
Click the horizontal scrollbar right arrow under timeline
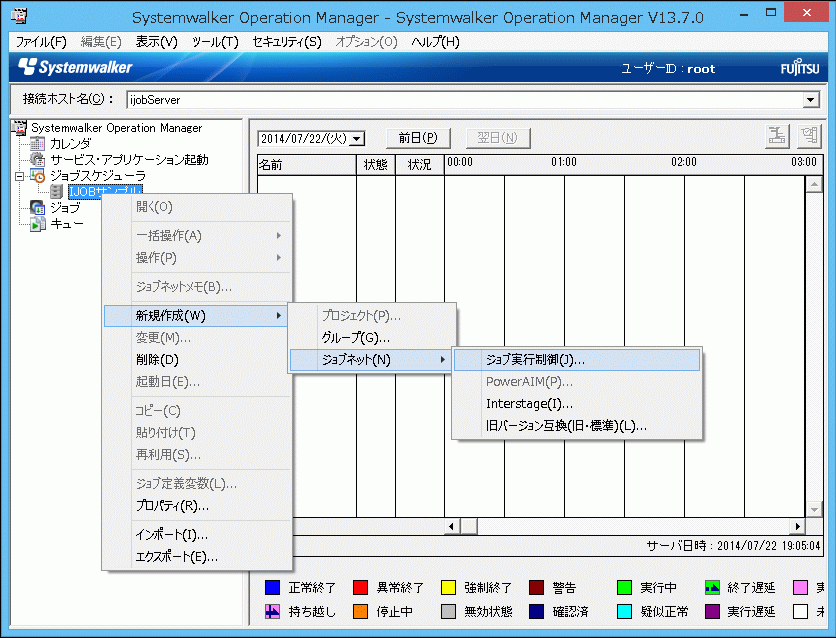pos(798,526)
